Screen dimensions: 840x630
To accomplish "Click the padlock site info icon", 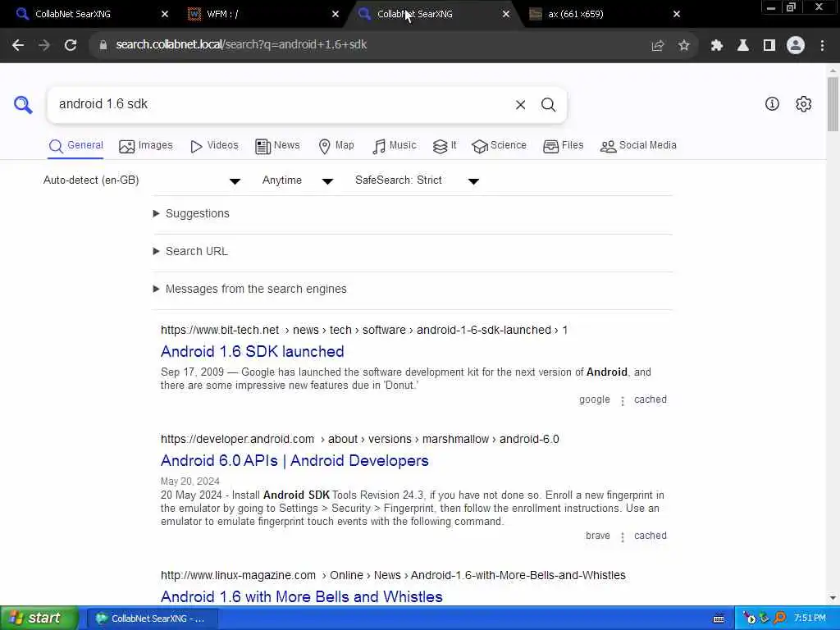I will click(x=103, y=45).
